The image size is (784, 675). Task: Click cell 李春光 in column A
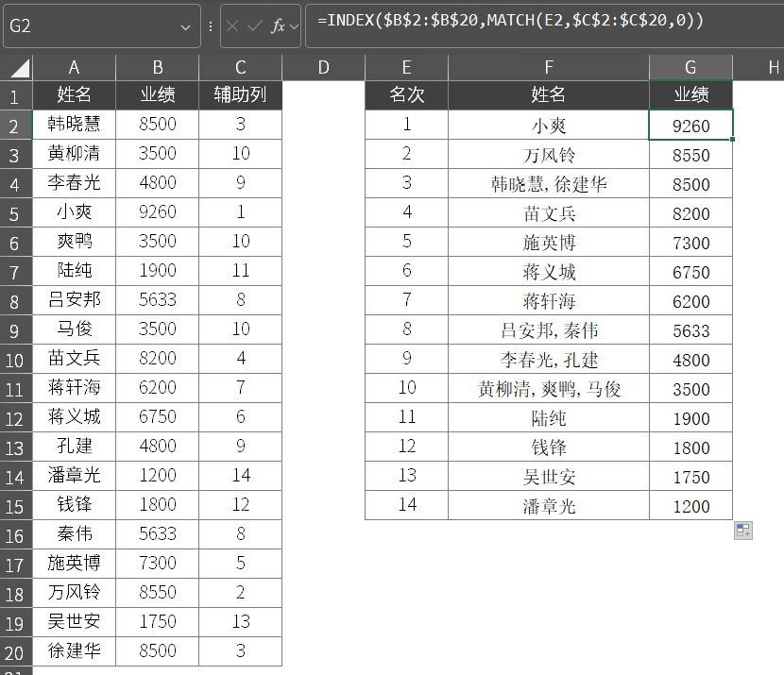tap(74, 182)
